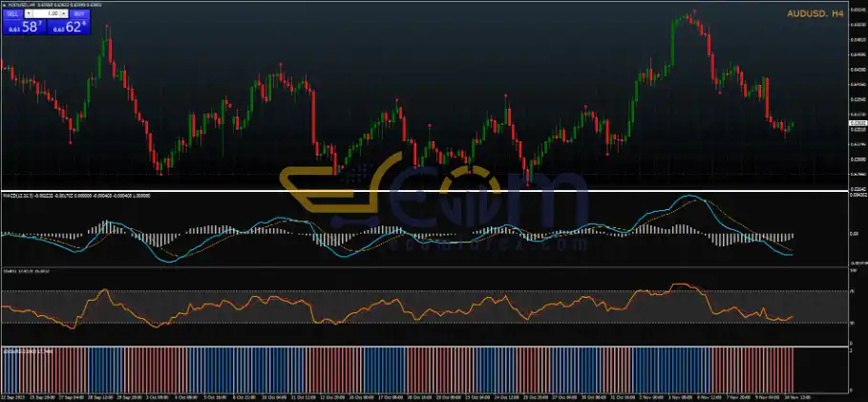Click the 1.00 lot volume input field
This screenshot has width=868, height=402.
[47, 13]
